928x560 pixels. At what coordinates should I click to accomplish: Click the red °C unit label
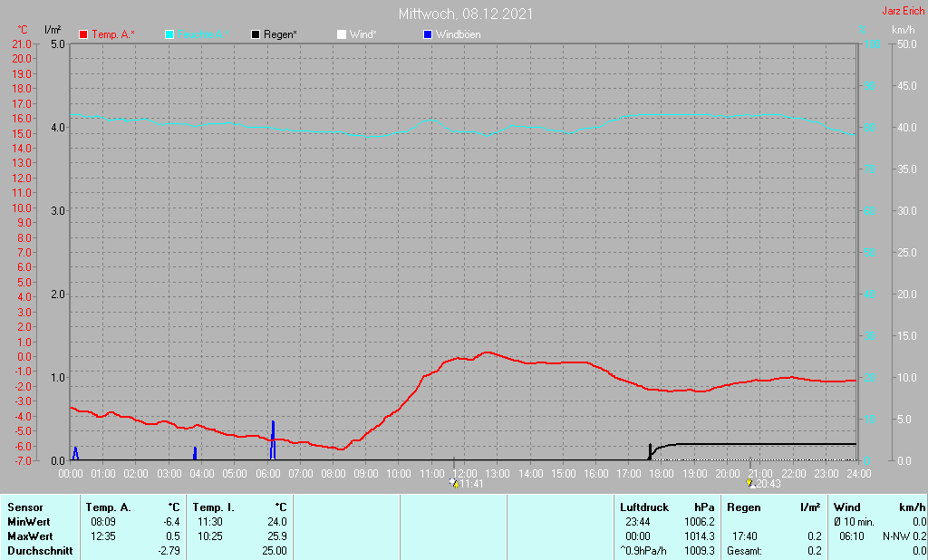tap(23, 30)
